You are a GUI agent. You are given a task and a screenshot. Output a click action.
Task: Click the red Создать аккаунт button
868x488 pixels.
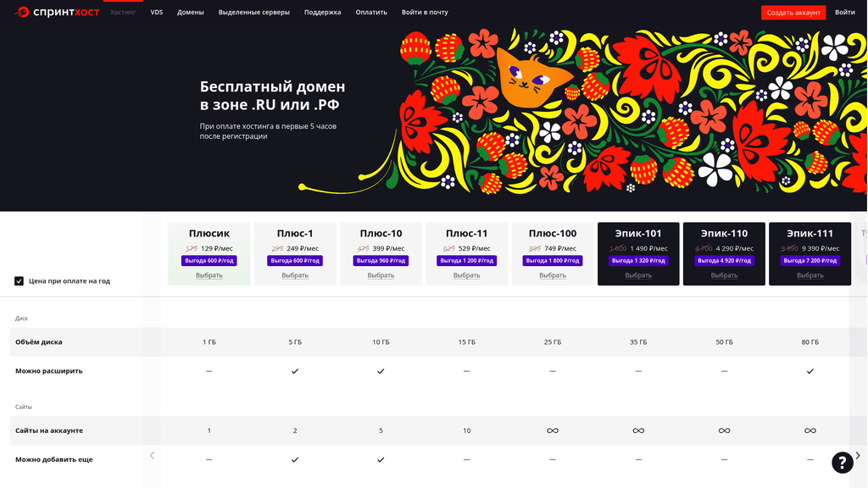click(794, 12)
